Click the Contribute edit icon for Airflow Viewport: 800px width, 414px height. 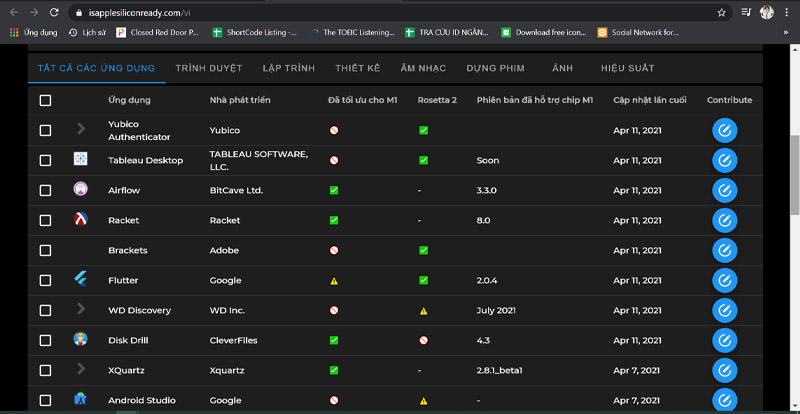point(724,190)
